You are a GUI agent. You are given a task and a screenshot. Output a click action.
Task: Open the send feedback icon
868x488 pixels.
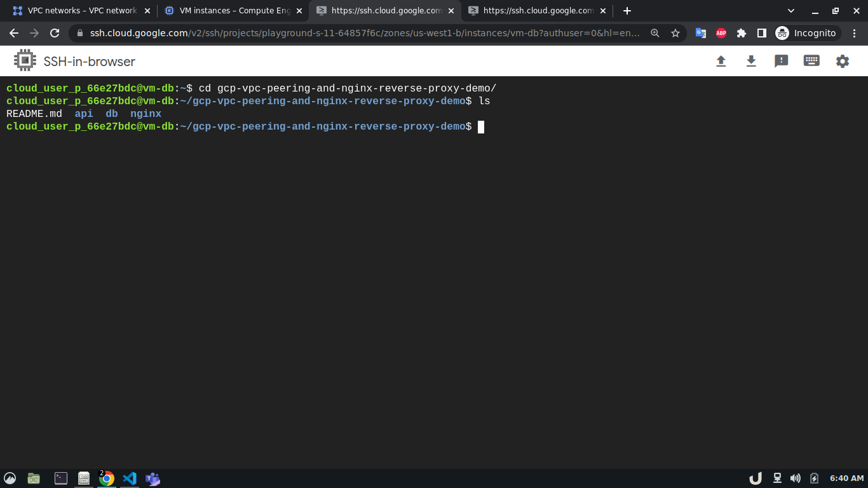(781, 61)
